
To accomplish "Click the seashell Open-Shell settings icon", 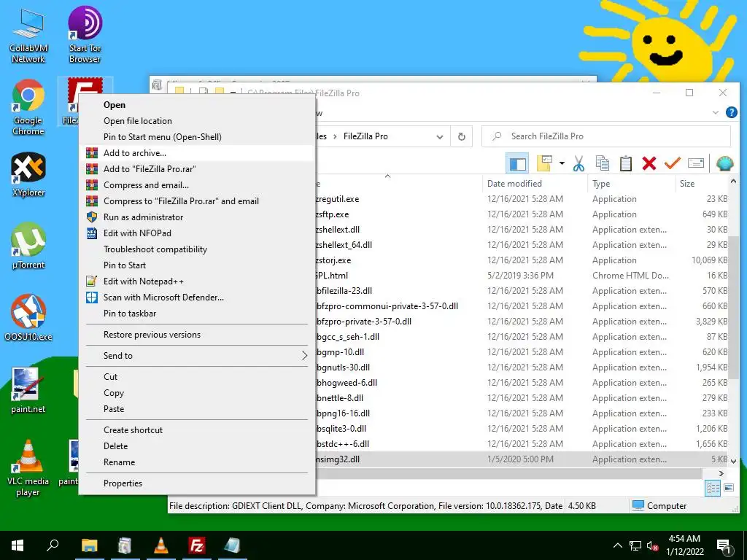I will click(724, 163).
